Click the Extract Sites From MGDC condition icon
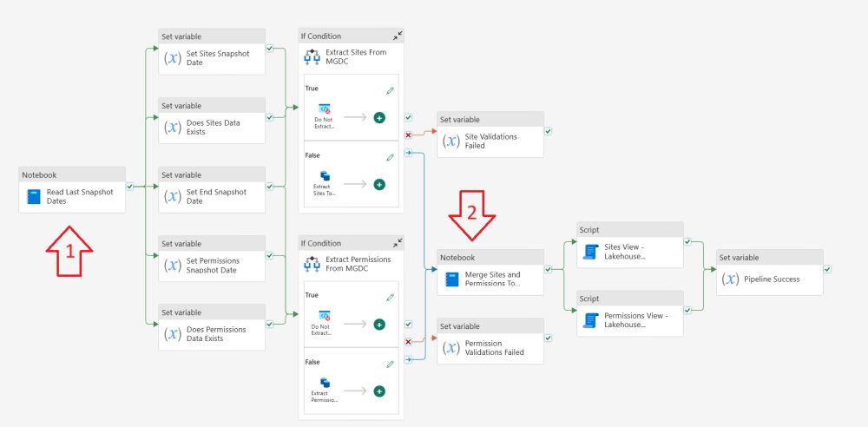The height and width of the screenshot is (427, 868). [312, 57]
